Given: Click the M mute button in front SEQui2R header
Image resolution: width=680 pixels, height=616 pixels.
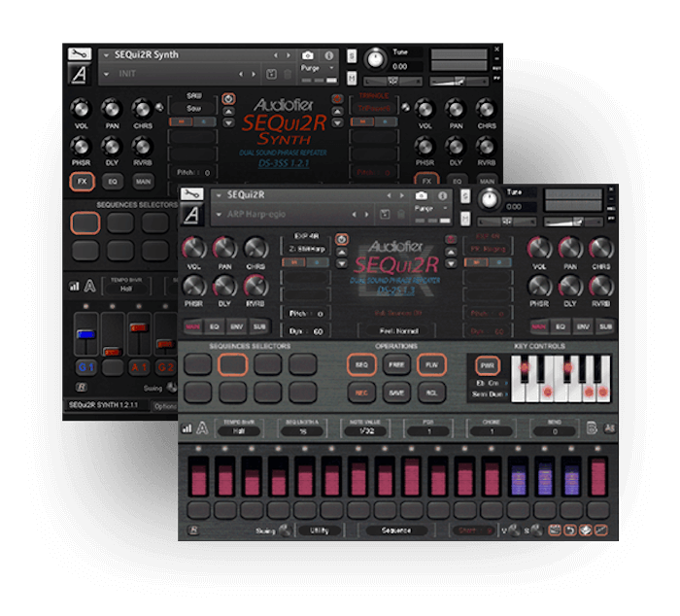Looking at the screenshot, I should [465, 219].
